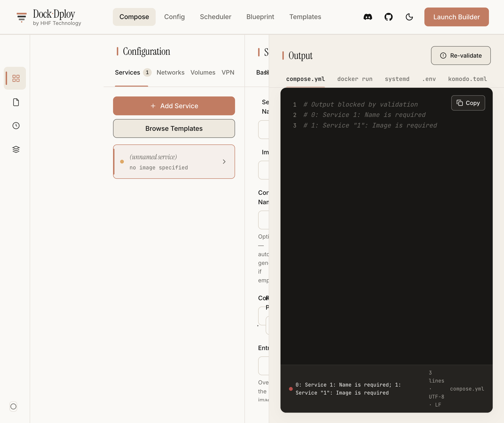504x423 pixels.
Task: Expand the unnamed service chevron
Action: [224, 162]
